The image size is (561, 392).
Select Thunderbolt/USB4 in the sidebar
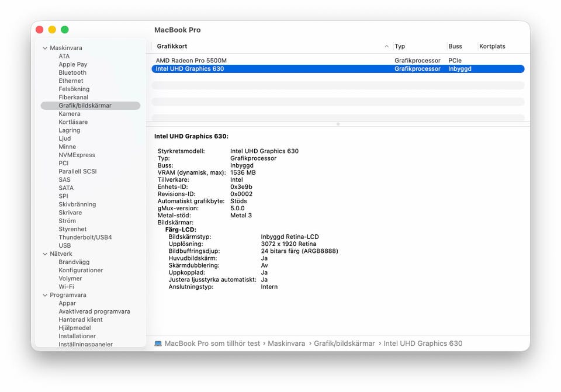click(85, 237)
